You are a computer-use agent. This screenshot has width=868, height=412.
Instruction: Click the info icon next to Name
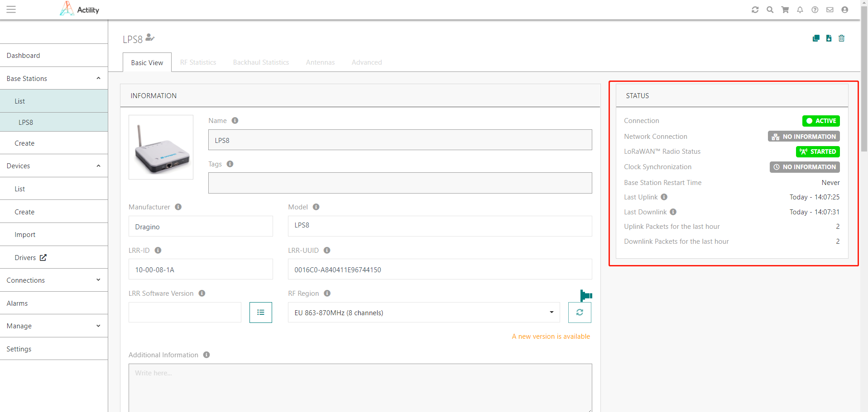[x=235, y=121]
